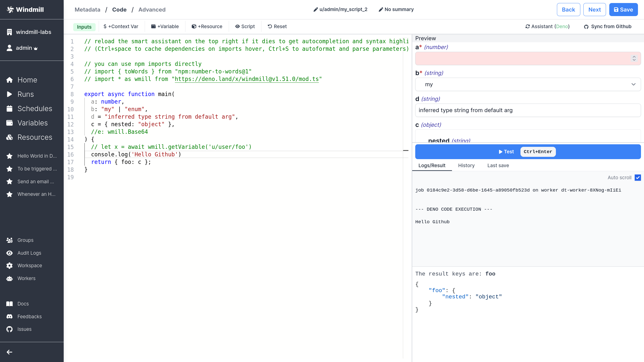This screenshot has width=644, height=362.
Task: Click the number stepper arrows for a
Action: click(x=634, y=58)
